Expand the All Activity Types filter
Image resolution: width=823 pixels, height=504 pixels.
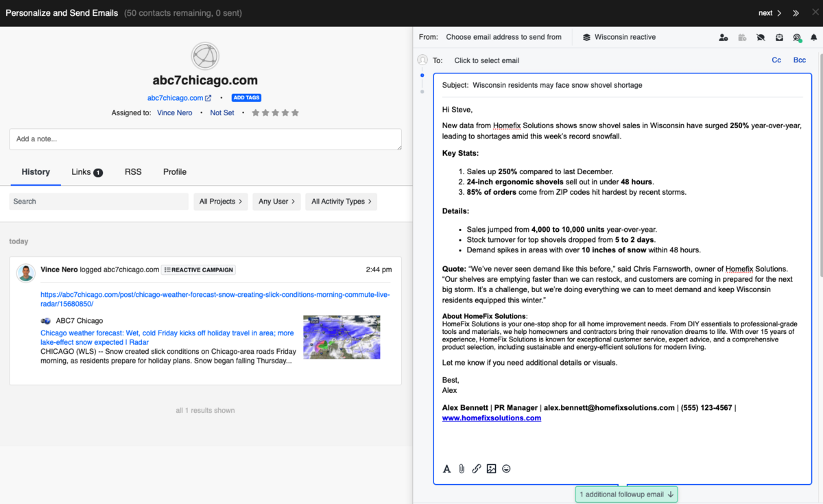pyautogui.click(x=341, y=202)
